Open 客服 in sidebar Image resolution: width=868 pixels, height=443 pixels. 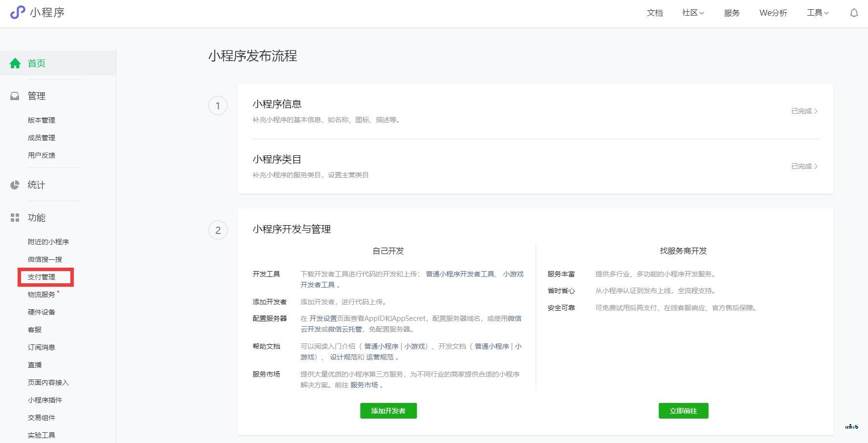(35, 330)
